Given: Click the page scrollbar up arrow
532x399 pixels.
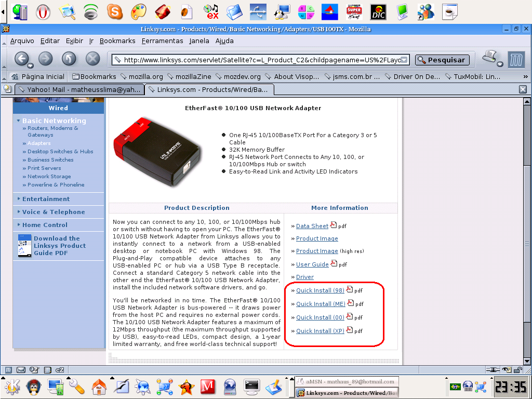Looking at the screenshot, I should (527, 101).
